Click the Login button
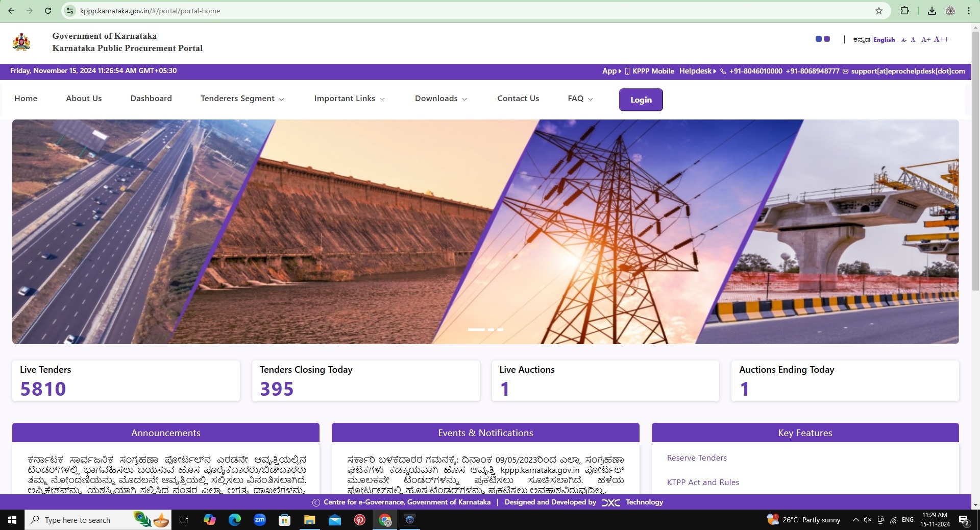980x530 pixels. point(641,100)
